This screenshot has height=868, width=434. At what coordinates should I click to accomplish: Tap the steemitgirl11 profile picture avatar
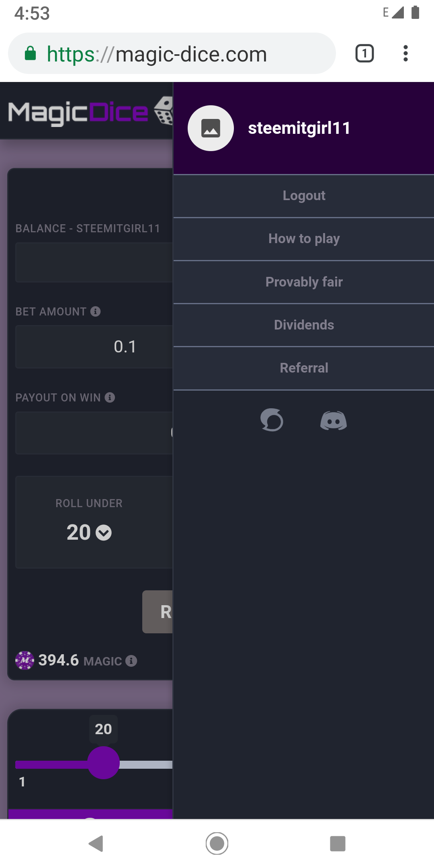(211, 128)
